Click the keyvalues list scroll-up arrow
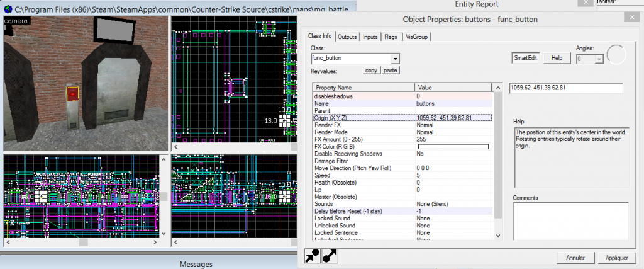This screenshot has height=269, width=644. coord(498,88)
